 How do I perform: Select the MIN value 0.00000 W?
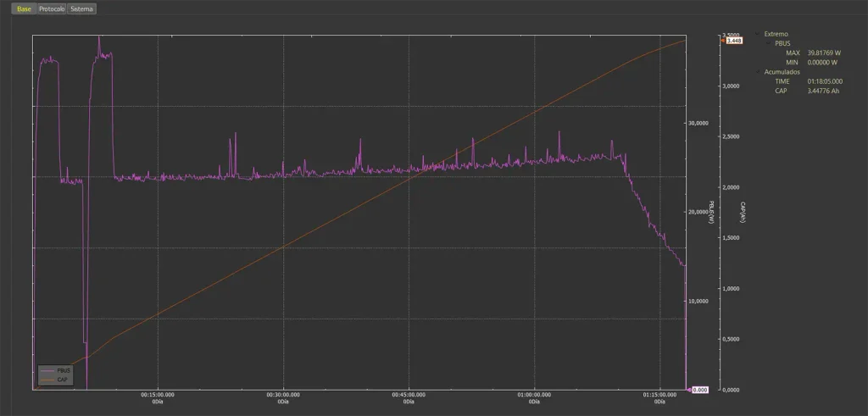click(822, 63)
